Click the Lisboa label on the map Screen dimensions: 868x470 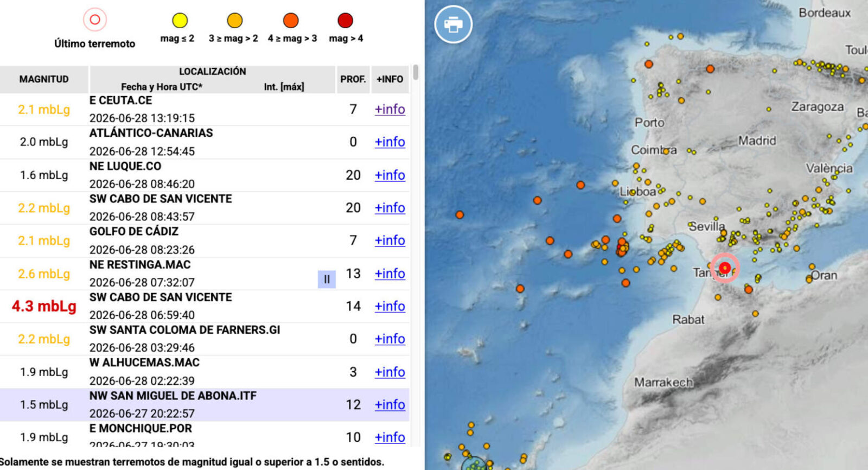pos(638,192)
